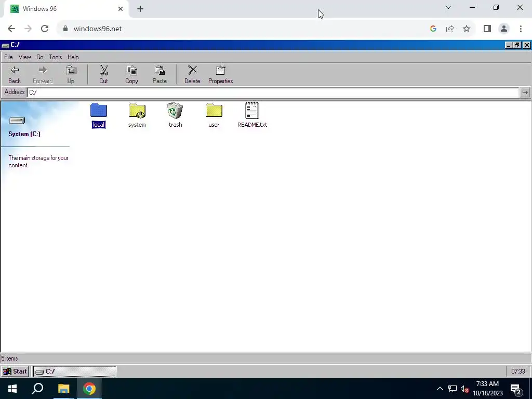Toggle Chrome side panel
The height and width of the screenshot is (399, 532).
click(x=487, y=29)
